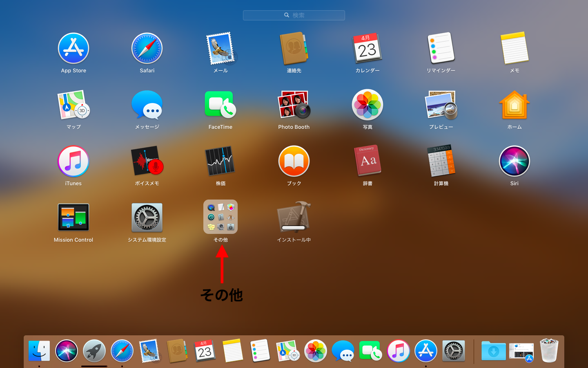This screenshot has height=368, width=588.
Task: Open Calendar icon in the Dock
Action: tap(205, 351)
